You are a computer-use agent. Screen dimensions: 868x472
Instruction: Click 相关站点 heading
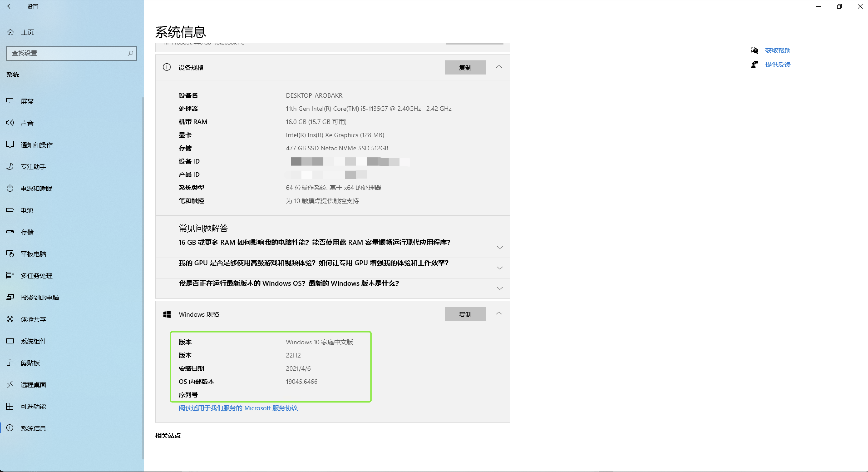pyautogui.click(x=168, y=436)
